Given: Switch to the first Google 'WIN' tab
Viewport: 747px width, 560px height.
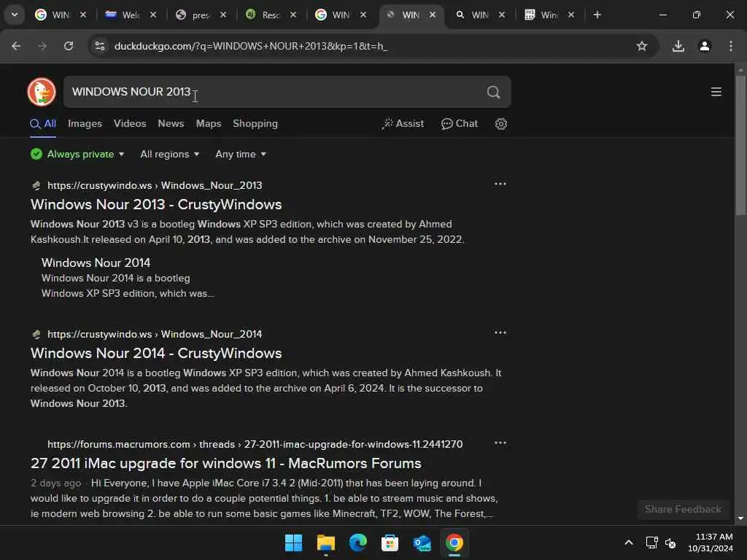Looking at the screenshot, I should coord(61,15).
